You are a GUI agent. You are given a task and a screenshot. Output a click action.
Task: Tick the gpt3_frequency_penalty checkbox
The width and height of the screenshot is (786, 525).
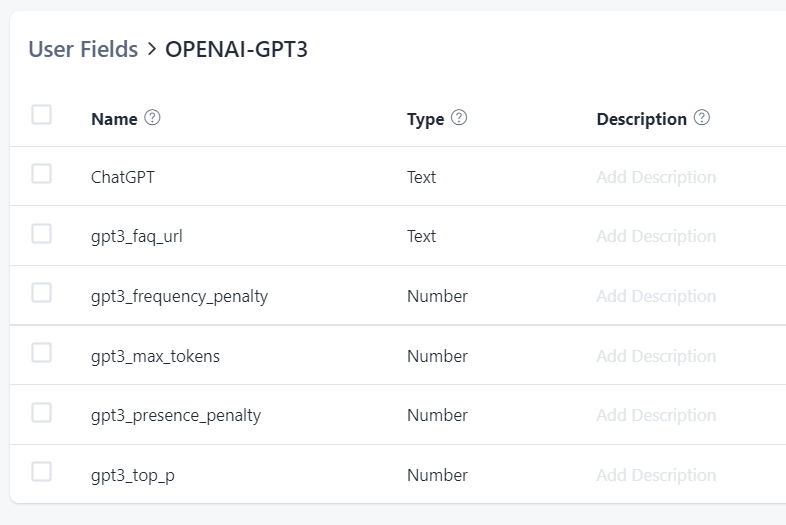point(41,293)
